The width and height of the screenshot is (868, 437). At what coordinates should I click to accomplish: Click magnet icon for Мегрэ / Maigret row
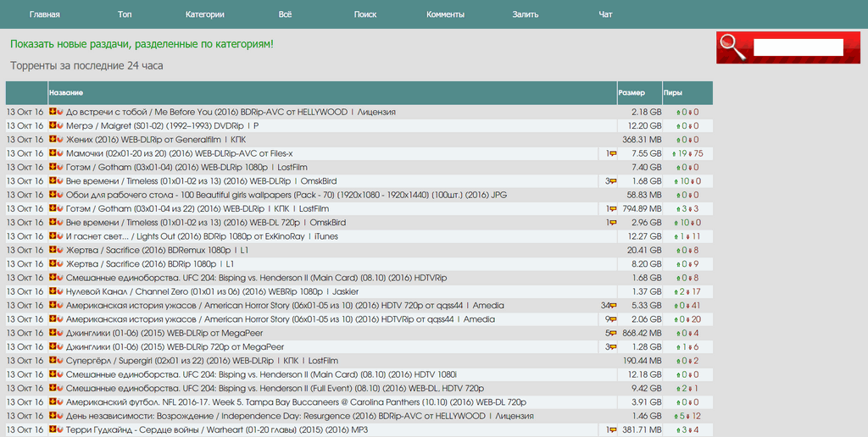point(60,125)
